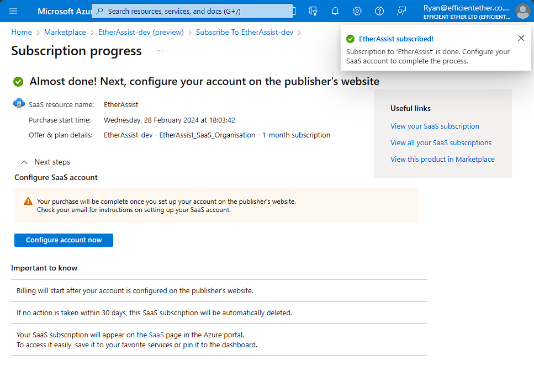
Task: Click the green success checkmark beside Almost done
Action: coord(18,82)
